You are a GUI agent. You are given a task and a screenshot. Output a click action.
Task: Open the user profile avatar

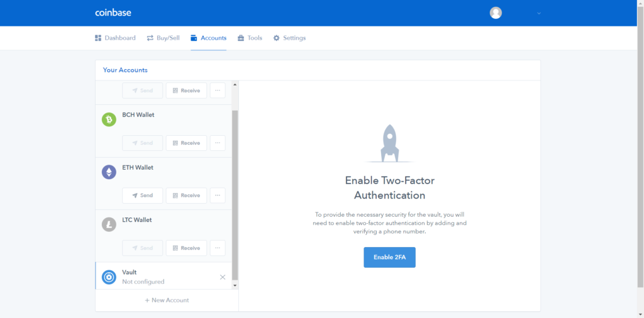click(496, 13)
